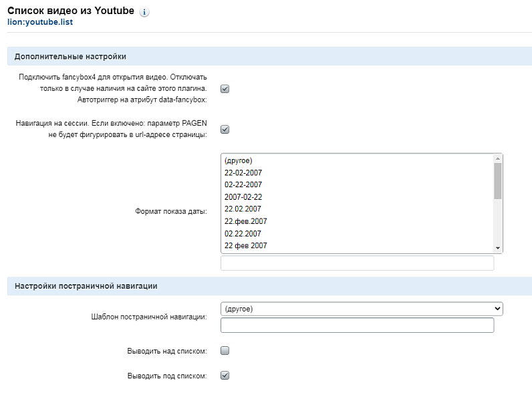
Task: Pick date format 22.фев.2007
Action: (245, 221)
